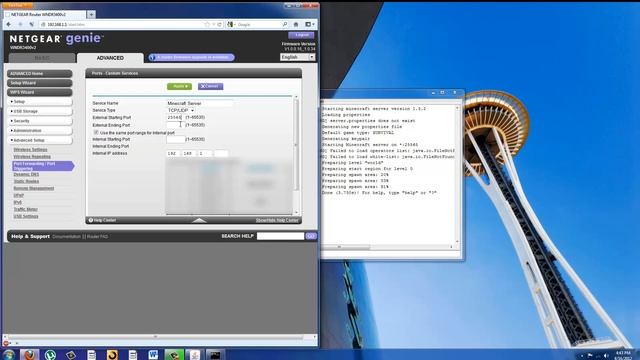Viewport: 640px width, 360px height.
Task: Expand the Security section
Action: coord(40,121)
